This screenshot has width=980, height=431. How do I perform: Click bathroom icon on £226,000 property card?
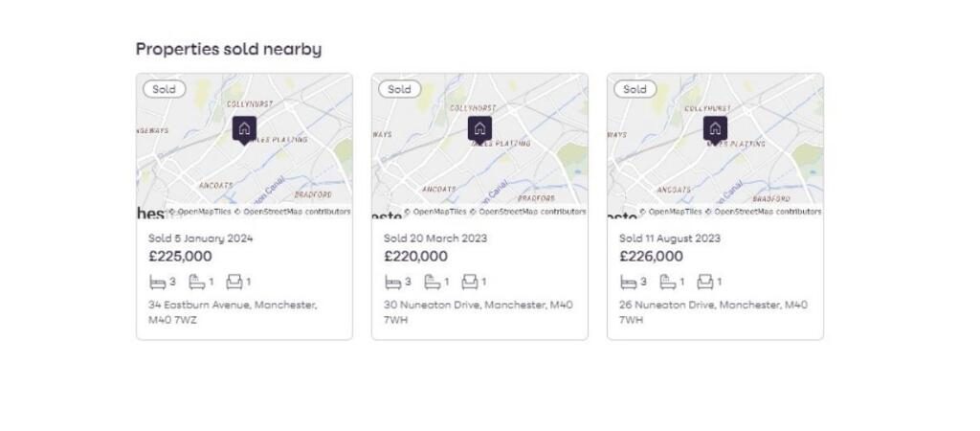click(x=667, y=283)
